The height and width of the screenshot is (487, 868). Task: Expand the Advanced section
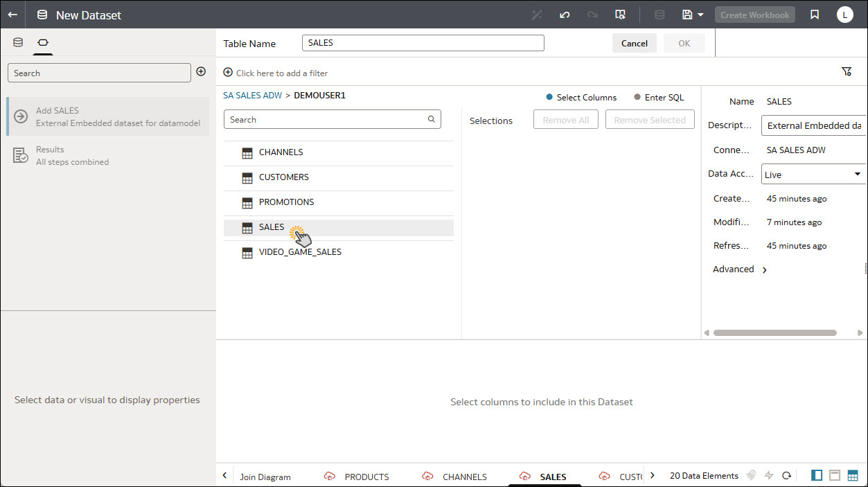[740, 269]
